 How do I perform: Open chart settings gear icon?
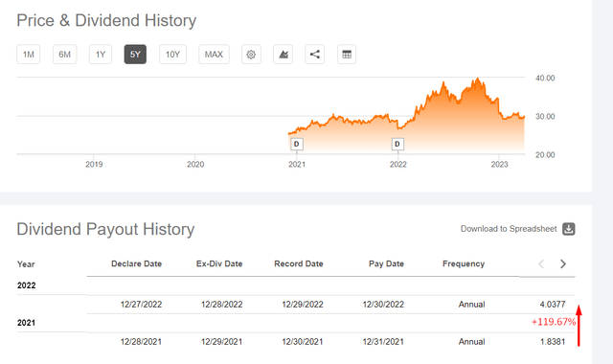[x=251, y=55]
